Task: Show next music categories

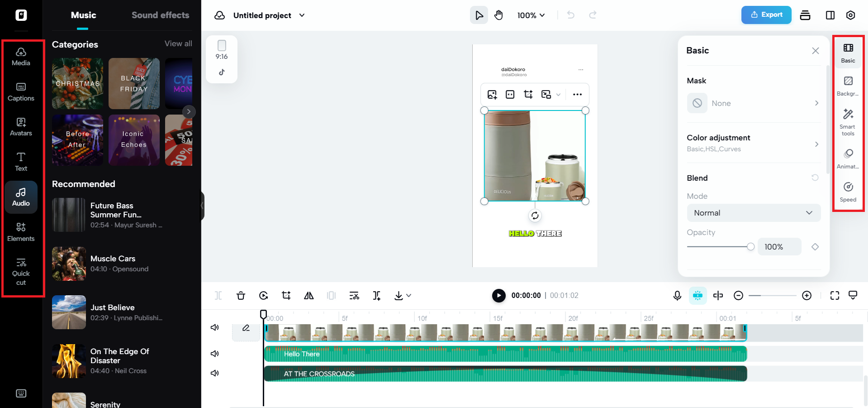Action: point(189,111)
